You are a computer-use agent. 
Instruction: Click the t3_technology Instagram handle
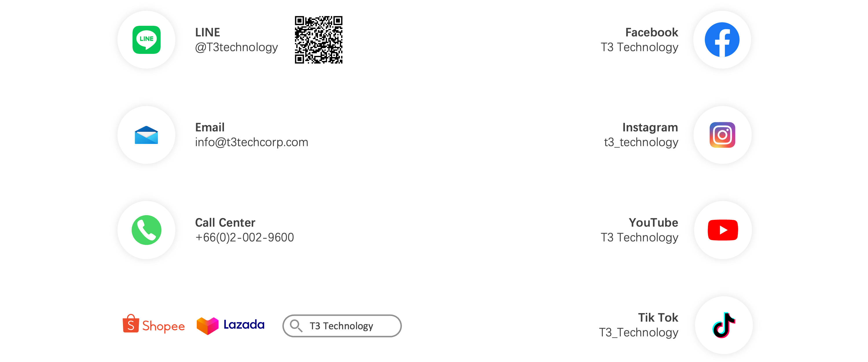pyautogui.click(x=641, y=142)
